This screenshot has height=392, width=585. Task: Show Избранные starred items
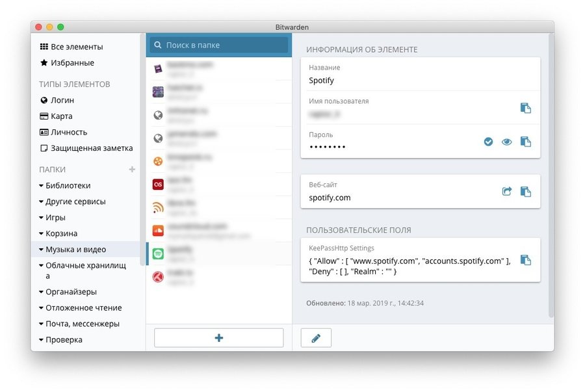point(67,62)
